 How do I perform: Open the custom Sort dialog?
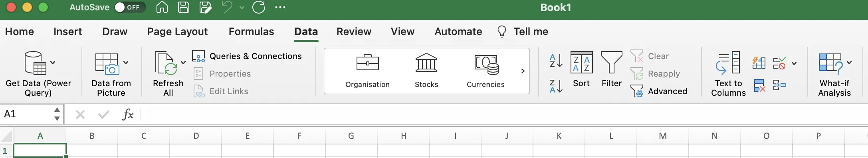pyautogui.click(x=581, y=69)
